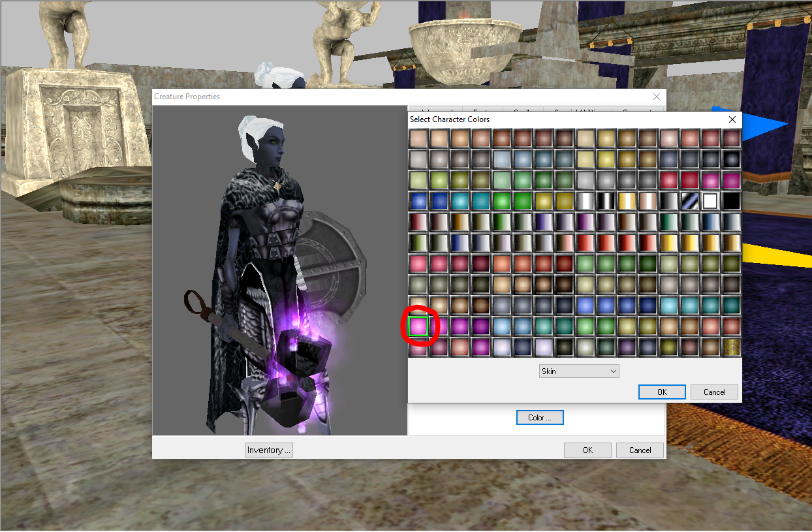Select gradient swatch directly below solid black swatch
Image resolution: width=812 pixels, height=532 pixels.
(731, 221)
